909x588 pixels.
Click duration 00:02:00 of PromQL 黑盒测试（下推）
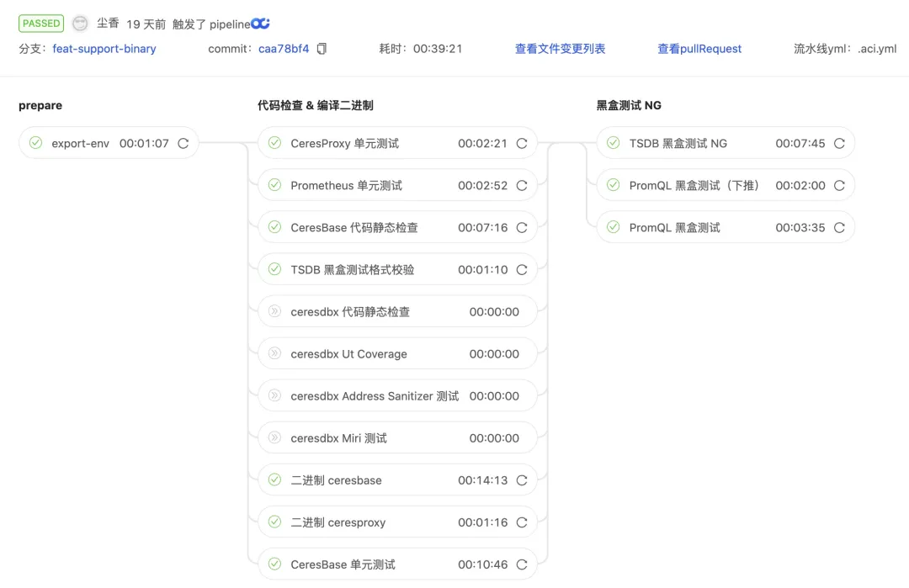800,185
